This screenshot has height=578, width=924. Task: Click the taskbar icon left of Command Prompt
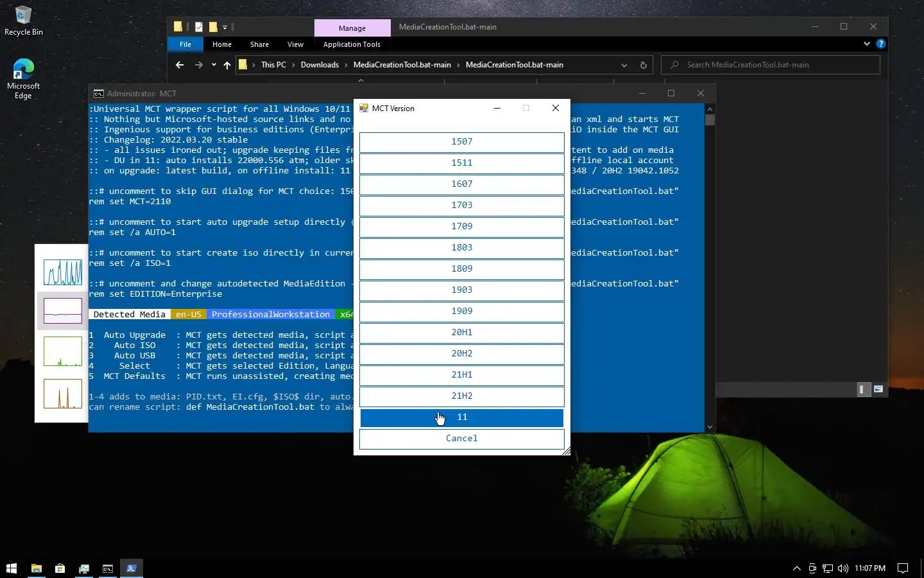tap(84, 568)
